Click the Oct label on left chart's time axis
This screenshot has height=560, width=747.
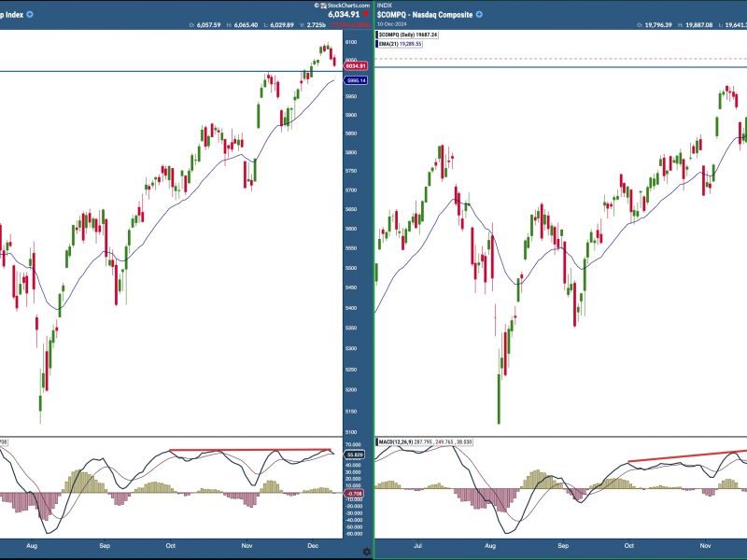170,546
